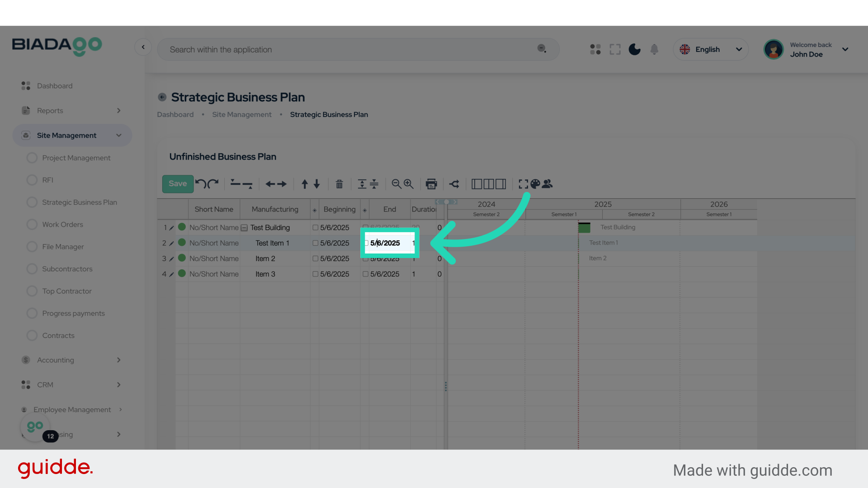
Task: Click the status color dot for Test Item 1
Action: (x=182, y=243)
